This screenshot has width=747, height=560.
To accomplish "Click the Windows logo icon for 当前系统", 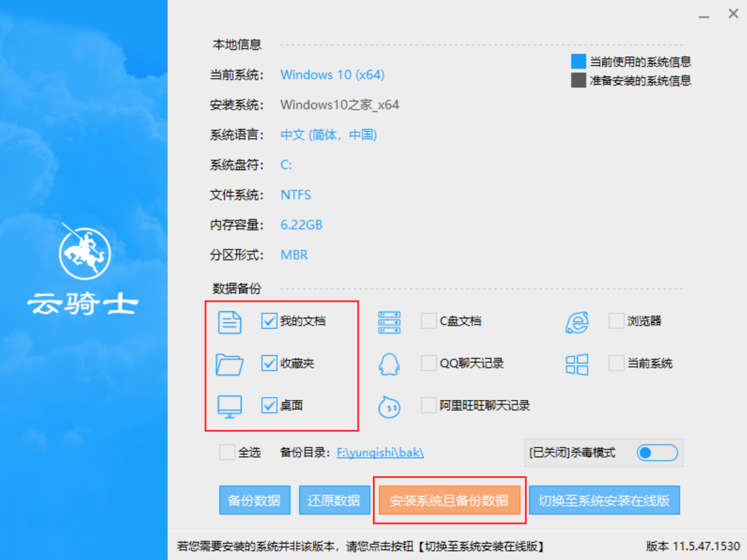I will pyautogui.click(x=577, y=364).
